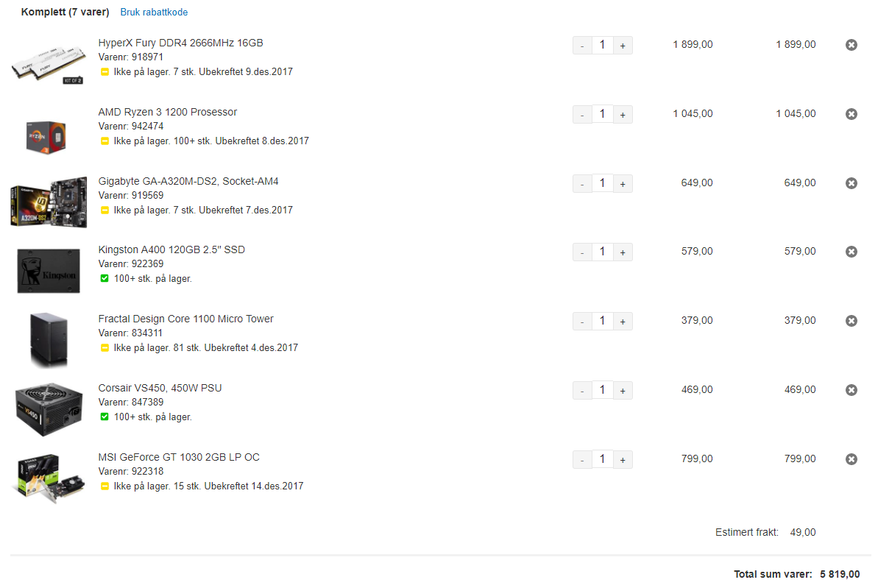Increase Gigabyte motherboard quantity with plus
This screenshot has width=878, height=588.
(623, 184)
